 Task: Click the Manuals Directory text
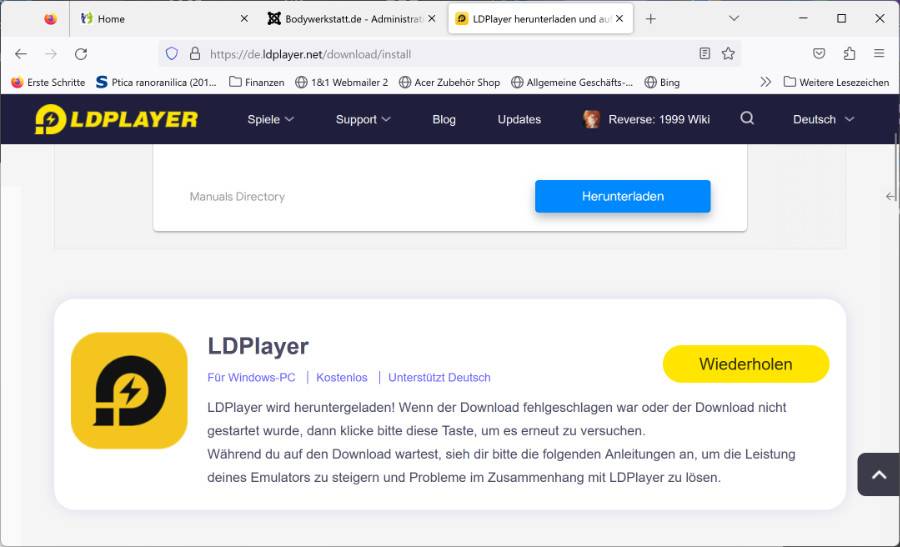237,196
